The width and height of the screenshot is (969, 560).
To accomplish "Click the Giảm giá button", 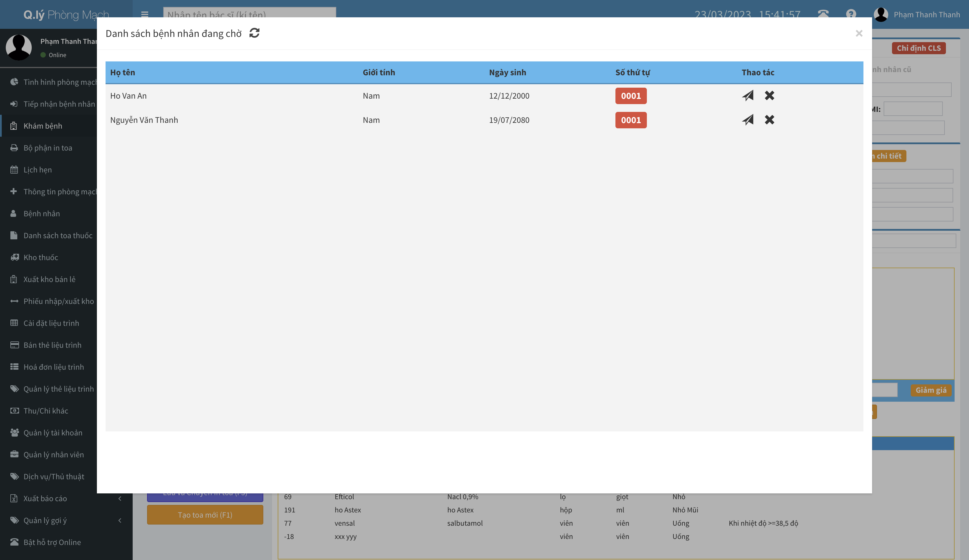I will tap(931, 390).
